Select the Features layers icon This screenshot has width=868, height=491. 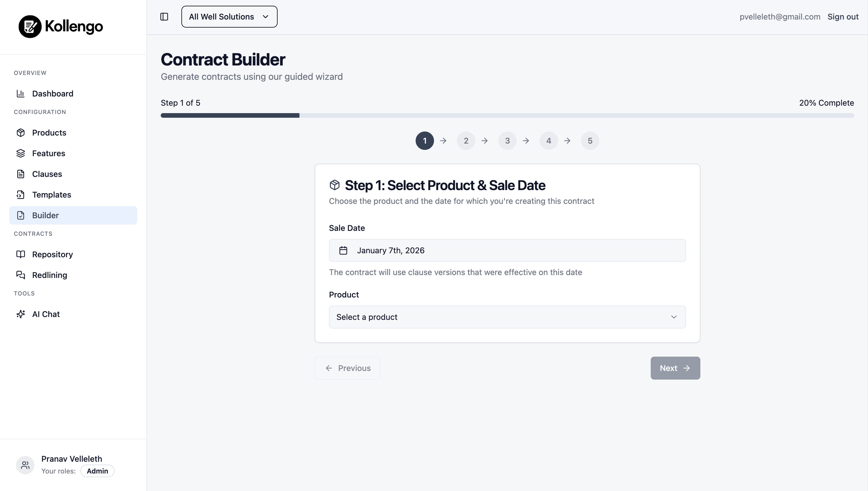tap(21, 153)
